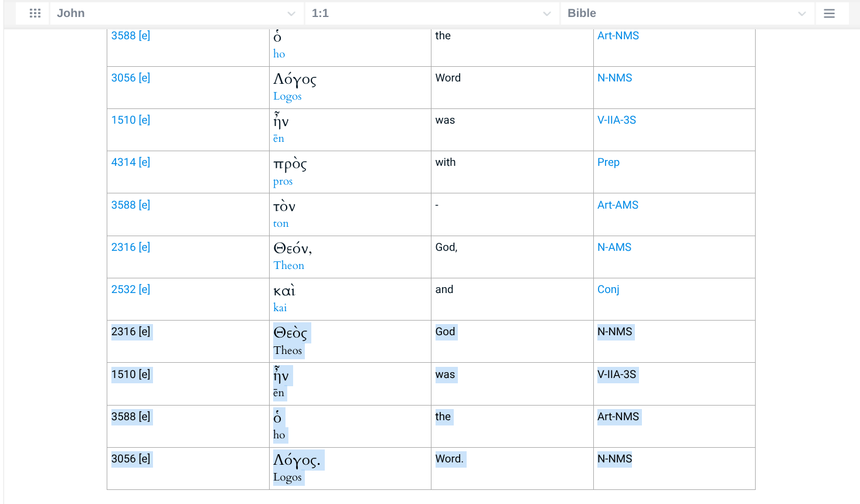Click the highlighted word 'Word.' cell
This screenshot has height=504, width=860.
449,459
